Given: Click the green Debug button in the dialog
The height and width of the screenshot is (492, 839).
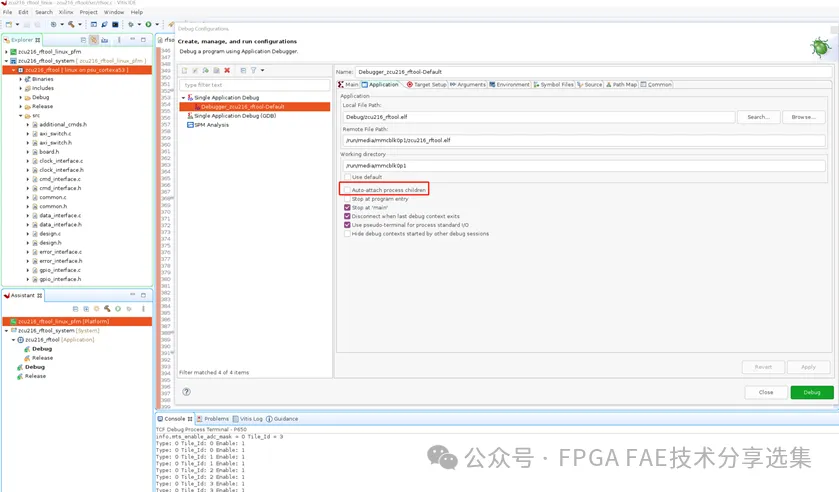Looking at the screenshot, I should click(x=812, y=392).
